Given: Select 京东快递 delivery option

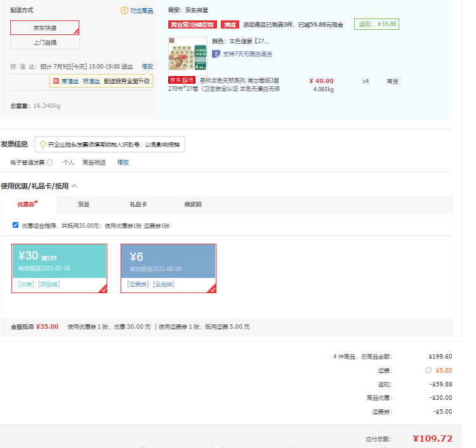Looking at the screenshot, I should 45,28.
